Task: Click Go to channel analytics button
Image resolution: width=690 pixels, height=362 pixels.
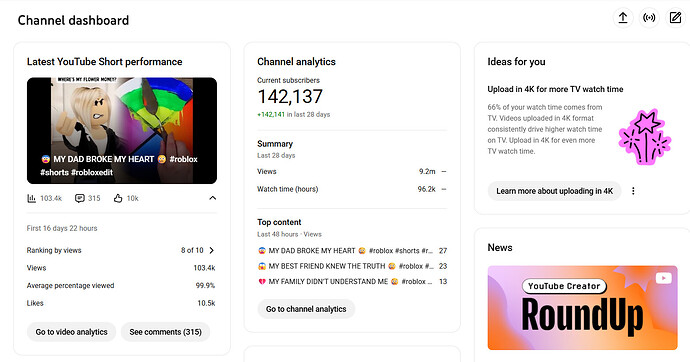Action: click(306, 309)
